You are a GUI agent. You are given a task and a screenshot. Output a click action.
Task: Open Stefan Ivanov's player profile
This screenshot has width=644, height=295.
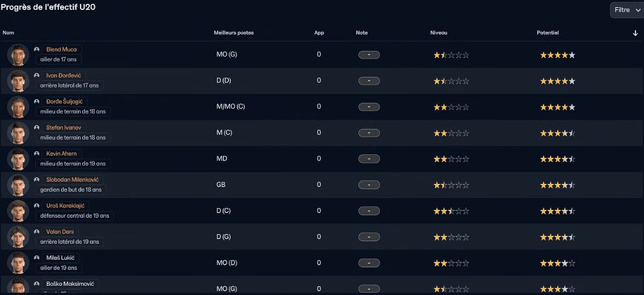click(64, 127)
